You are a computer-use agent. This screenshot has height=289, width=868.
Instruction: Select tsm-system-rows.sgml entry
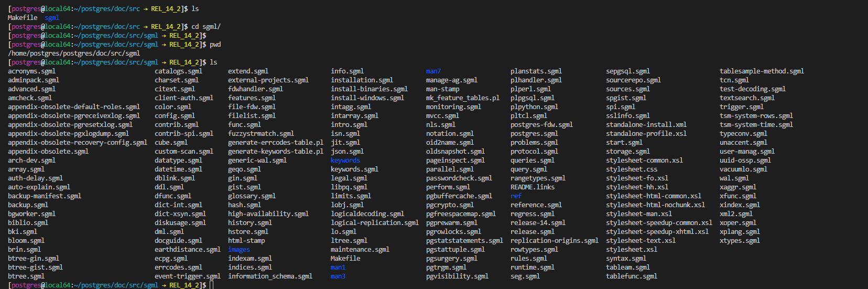click(x=756, y=116)
